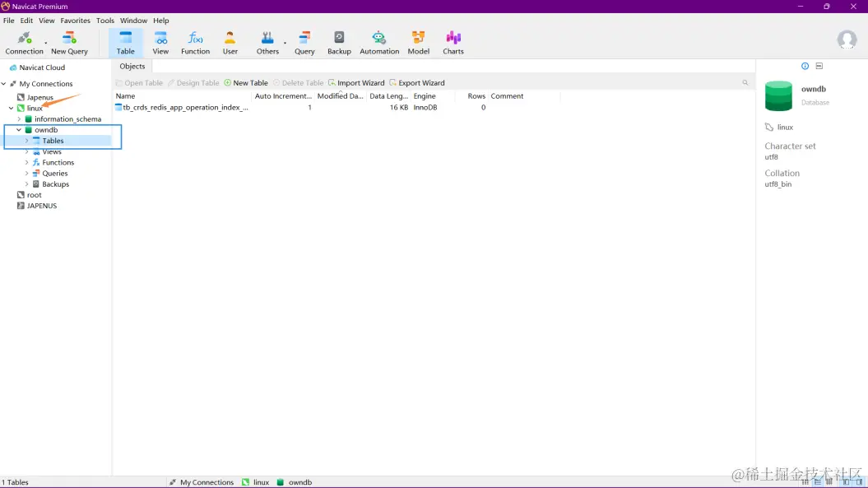Expand the Backups node
This screenshot has width=868, height=488.
tap(26, 184)
